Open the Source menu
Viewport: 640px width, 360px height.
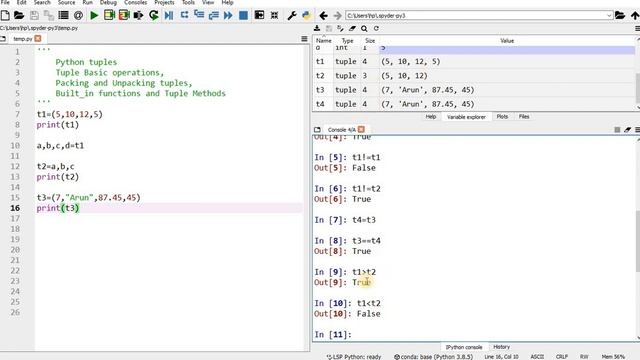[x=67, y=2]
